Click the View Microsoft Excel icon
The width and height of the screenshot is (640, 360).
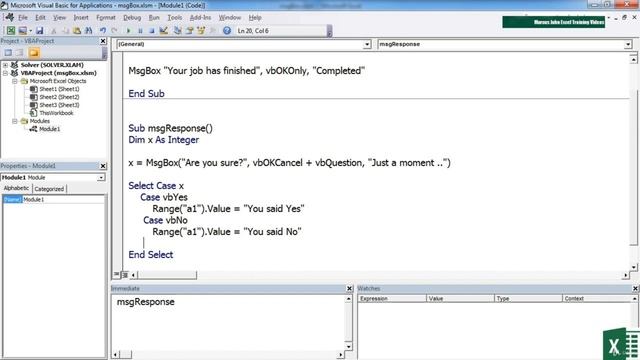point(11,31)
